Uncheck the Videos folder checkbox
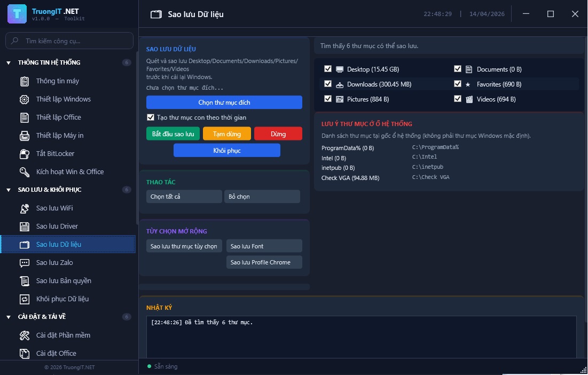Screen dimensions: 588x375 458,99
